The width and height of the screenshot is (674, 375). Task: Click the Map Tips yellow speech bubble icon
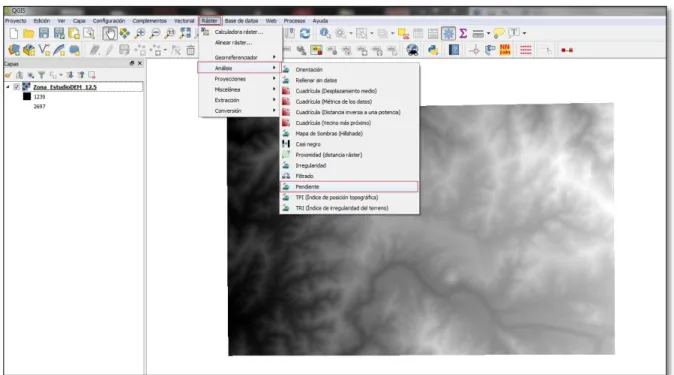coord(499,33)
